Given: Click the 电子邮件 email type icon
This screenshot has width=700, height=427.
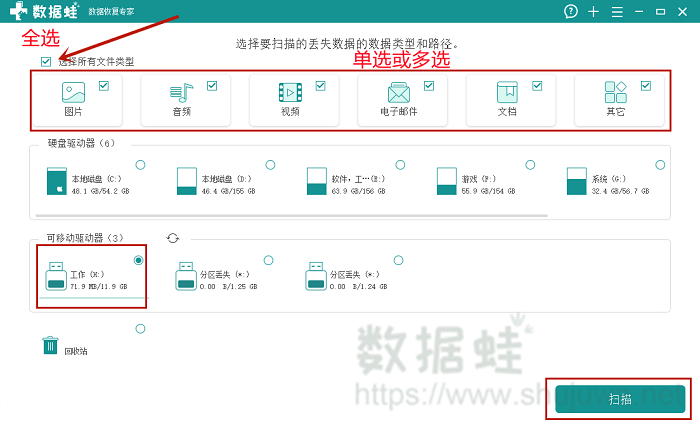Looking at the screenshot, I should (399, 92).
